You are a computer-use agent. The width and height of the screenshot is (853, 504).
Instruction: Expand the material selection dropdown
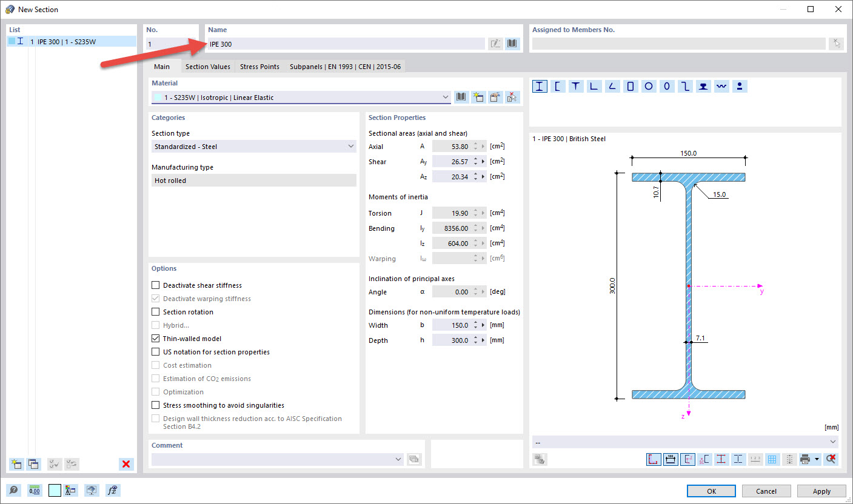[x=446, y=97]
